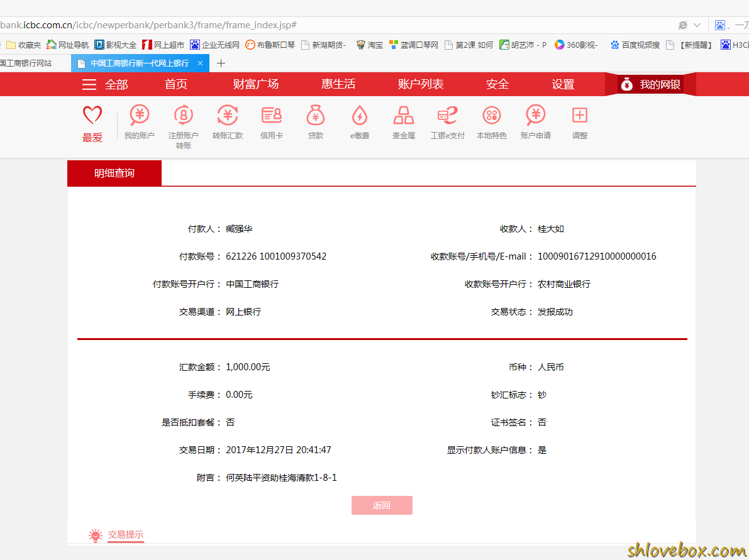This screenshot has width=749, height=560.
Task: Open the 胡艺沛 bookmark
Action: tap(523, 45)
